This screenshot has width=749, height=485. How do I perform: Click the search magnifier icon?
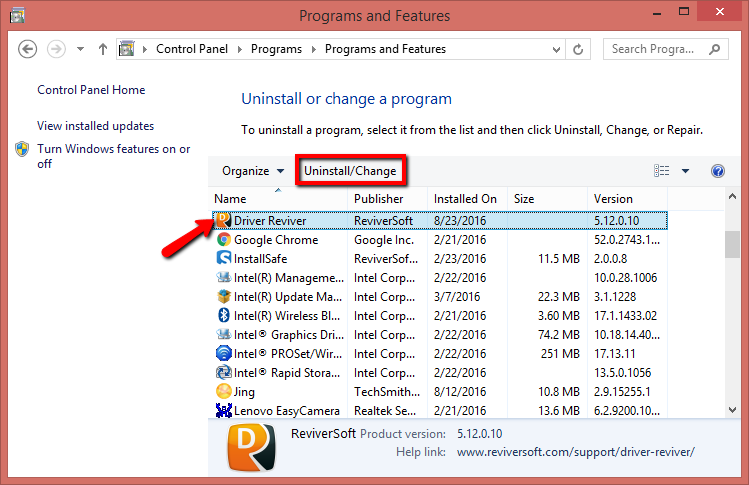click(715, 49)
